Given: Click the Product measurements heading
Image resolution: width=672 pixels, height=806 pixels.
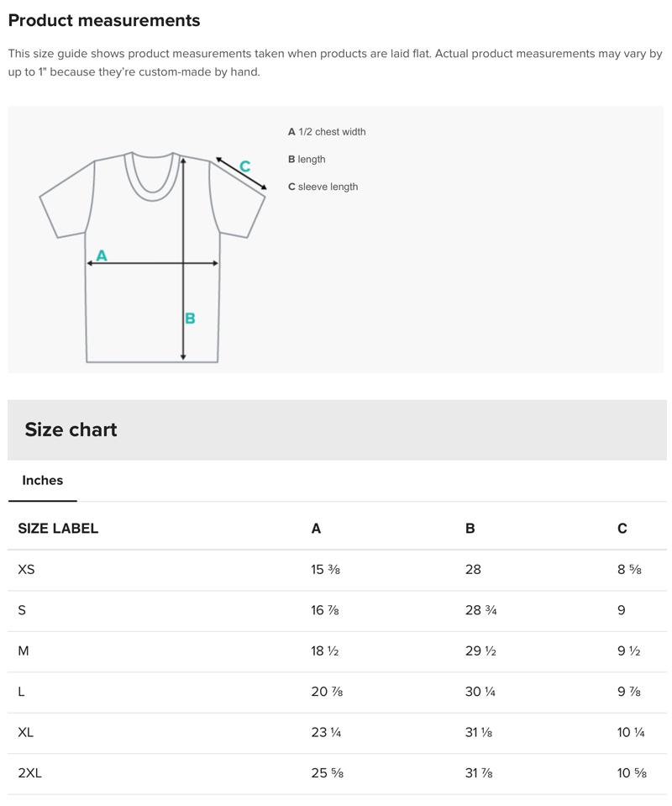Looking at the screenshot, I should point(104,20).
